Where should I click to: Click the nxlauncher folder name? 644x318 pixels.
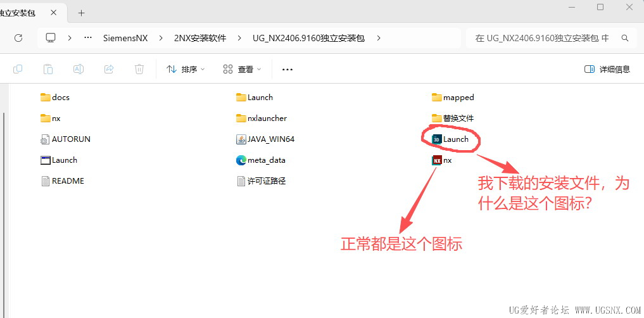tap(267, 118)
